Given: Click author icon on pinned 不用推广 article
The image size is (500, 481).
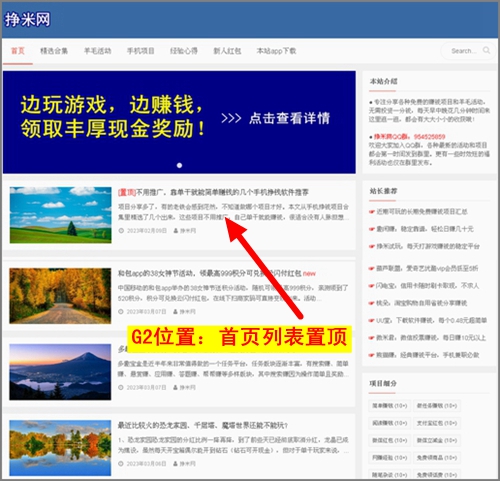Looking at the screenshot, I should (176, 231).
